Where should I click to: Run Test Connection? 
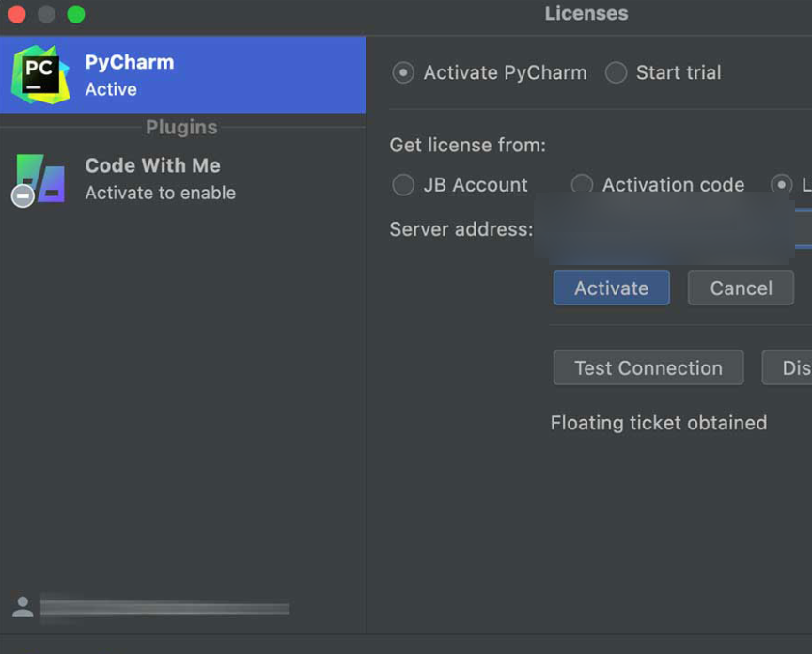[x=648, y=368]
